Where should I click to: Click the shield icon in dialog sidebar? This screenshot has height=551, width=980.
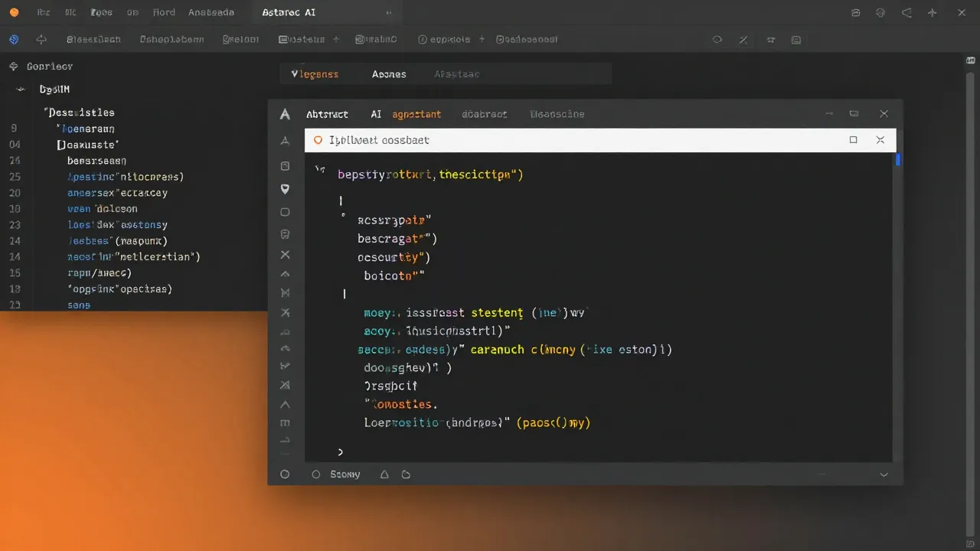coord(285,188)
